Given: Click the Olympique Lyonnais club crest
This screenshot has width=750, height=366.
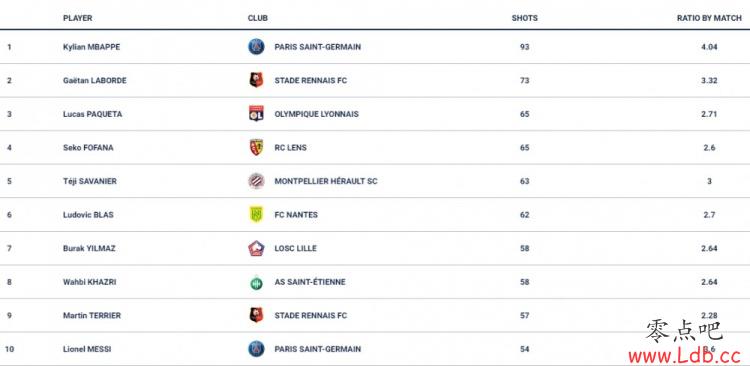Looking at the screenshot, I should pyautogui.click(x=256, y=114).
